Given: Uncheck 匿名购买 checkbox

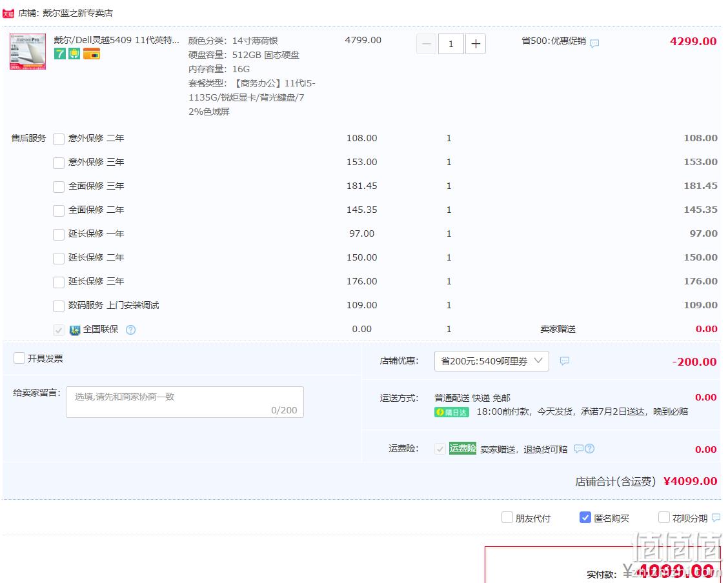Looking at the screenshot, I should (x=585, y=517).
